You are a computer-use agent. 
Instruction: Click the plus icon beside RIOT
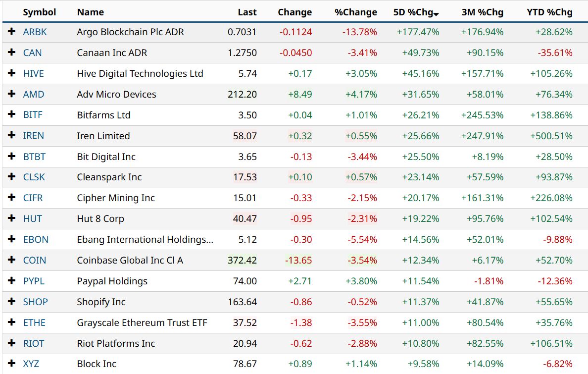point(12,343)
